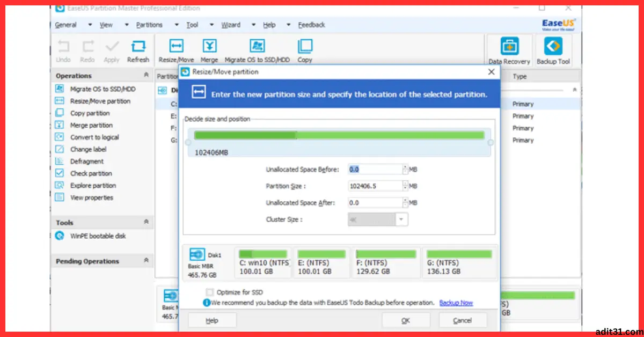The image size is (644, 337).
Task: Follow the Backup Now link
Action: [456, 303]
